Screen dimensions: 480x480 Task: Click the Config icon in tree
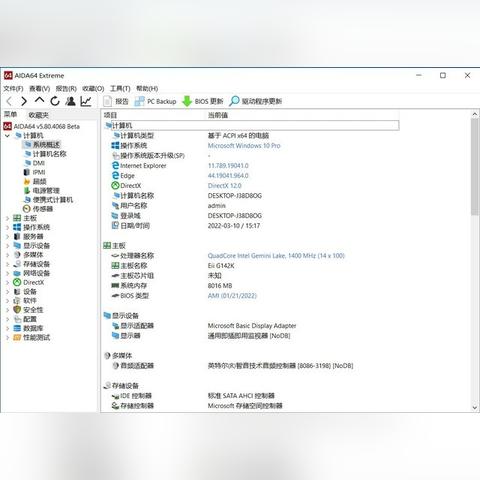tap(17, 319)
